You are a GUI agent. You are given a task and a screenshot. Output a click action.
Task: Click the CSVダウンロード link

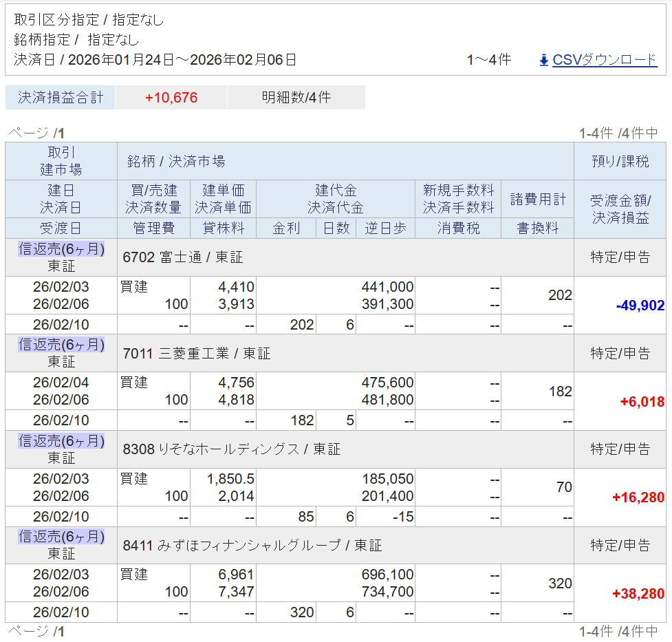pos(605,60)
